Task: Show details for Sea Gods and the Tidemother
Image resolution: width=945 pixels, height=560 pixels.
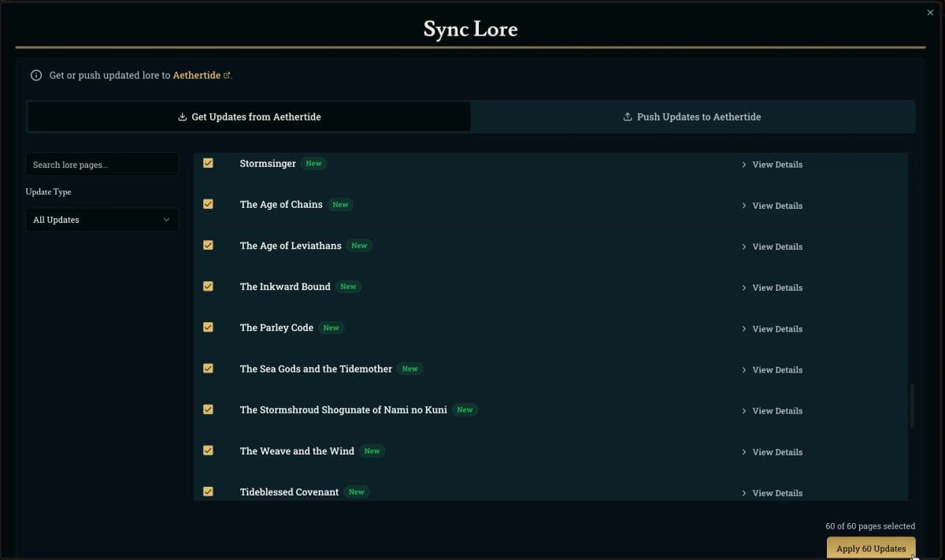Action: 772,369
